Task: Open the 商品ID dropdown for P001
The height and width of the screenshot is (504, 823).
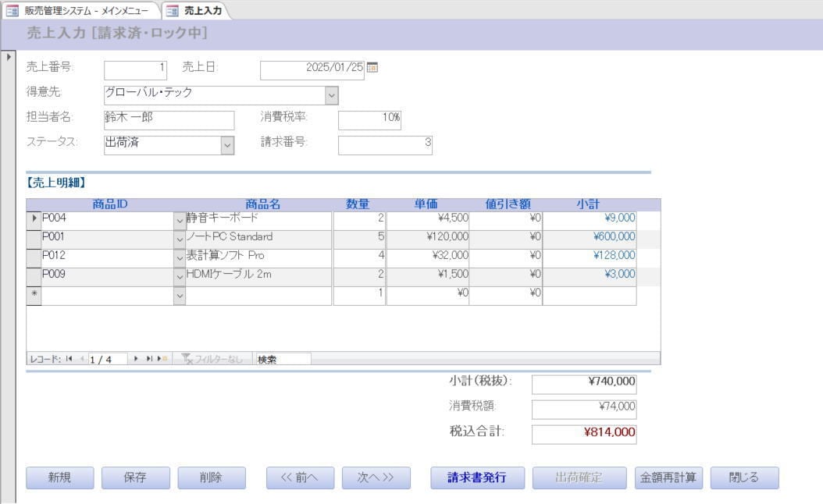Action: [180, 240]
